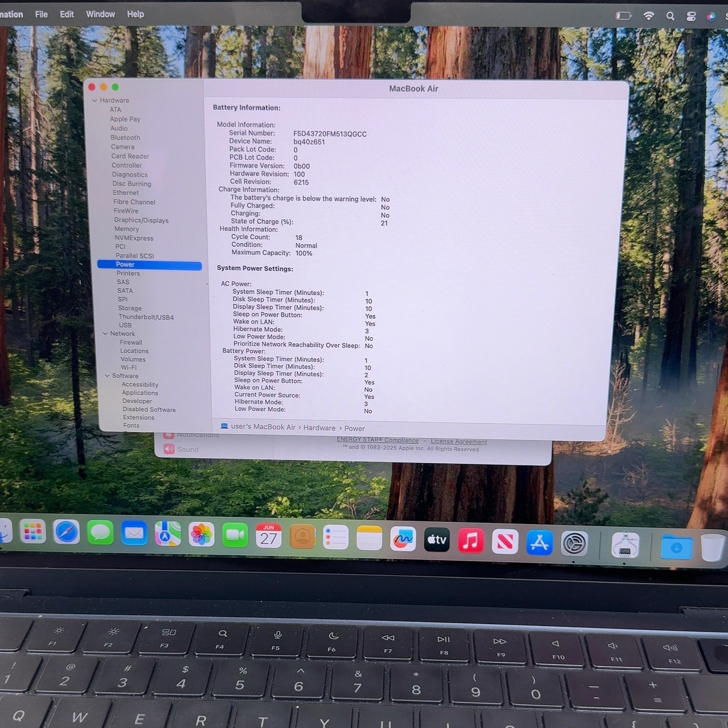Open the License Agreement link

coord(458,441)
